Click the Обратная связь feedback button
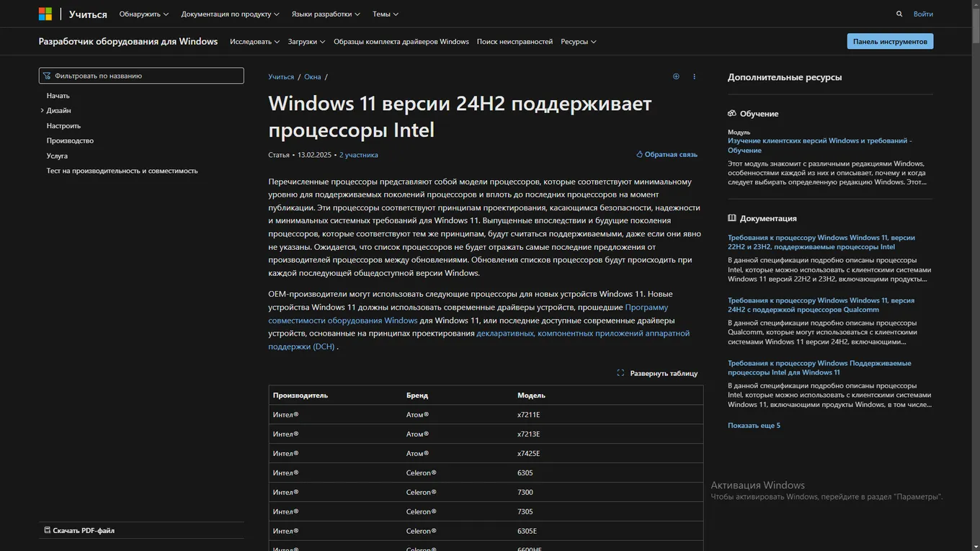 (667, 154)
